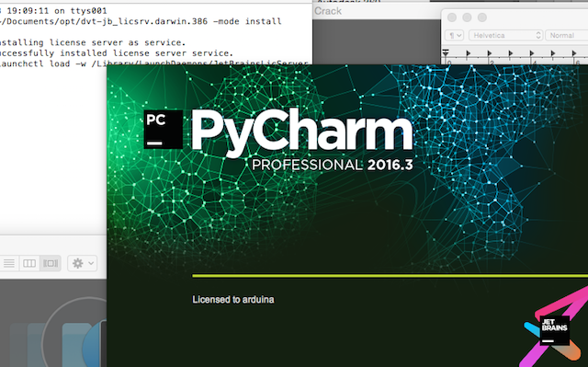Screen dimensions: 588x367
Task: Click the 'Licensed to arduina' text
Action: (233, 300)
